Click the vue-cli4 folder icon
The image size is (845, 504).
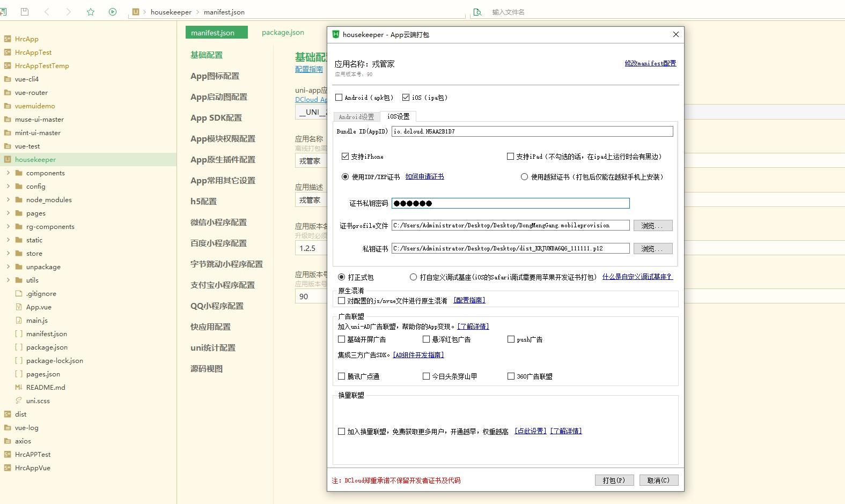8,79
